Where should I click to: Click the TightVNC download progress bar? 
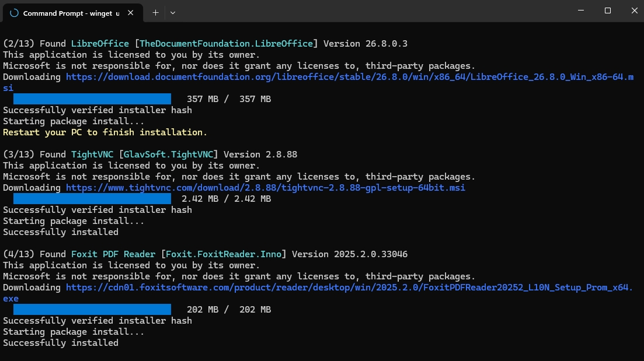[x=92, y=198]
